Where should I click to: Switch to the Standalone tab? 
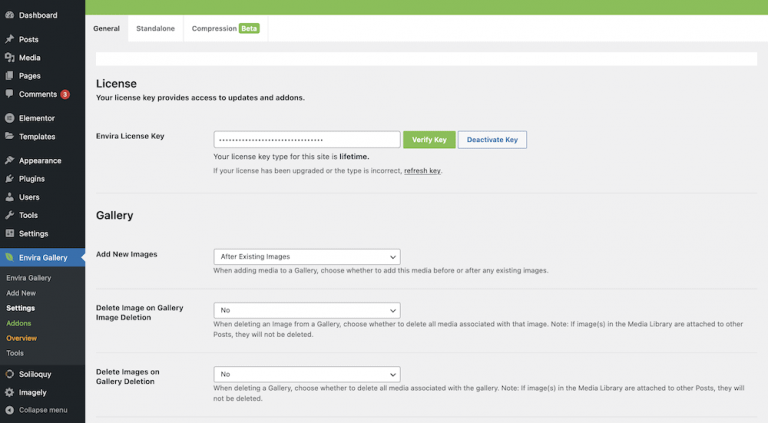tap(155, 28)
